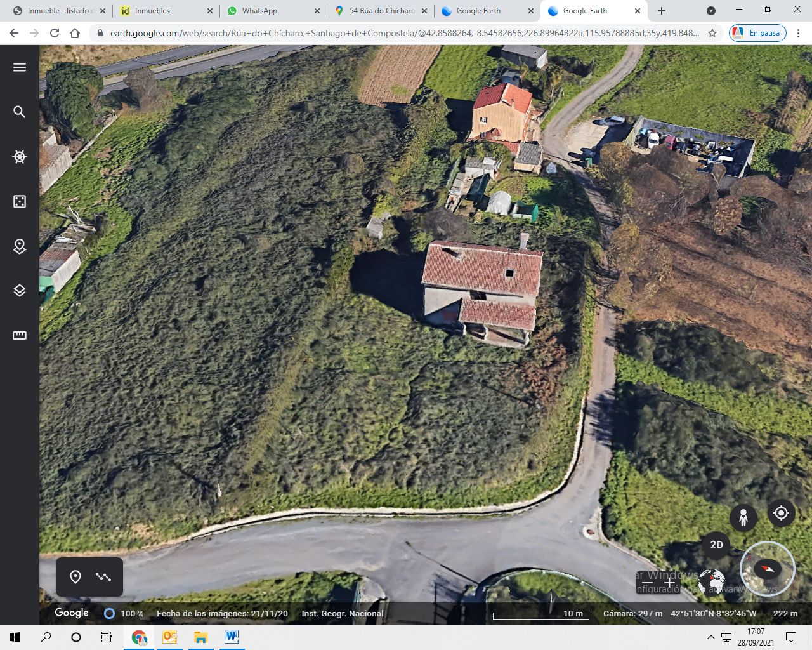Open Microsoft Word from the taskbar
Image resolution: width=812 pixels, height=650 pixels.
coord(231,637)
